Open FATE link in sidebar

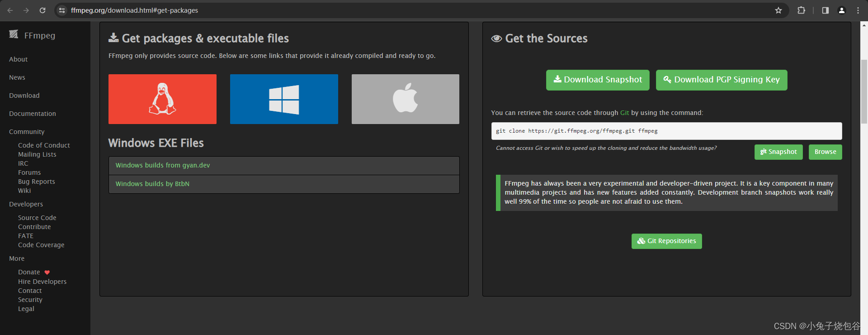[x=26, y=236]
